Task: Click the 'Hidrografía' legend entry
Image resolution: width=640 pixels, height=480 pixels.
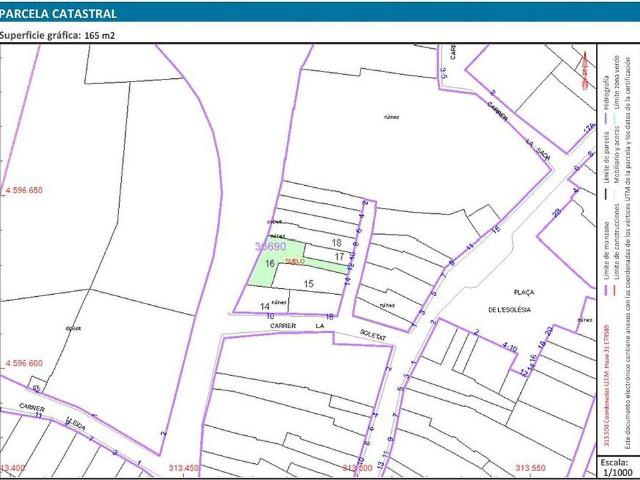Action: [607, 93]
